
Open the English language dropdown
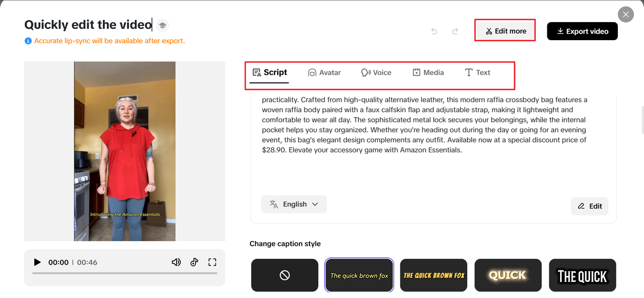pyautogui.click(x=294, y=204)
